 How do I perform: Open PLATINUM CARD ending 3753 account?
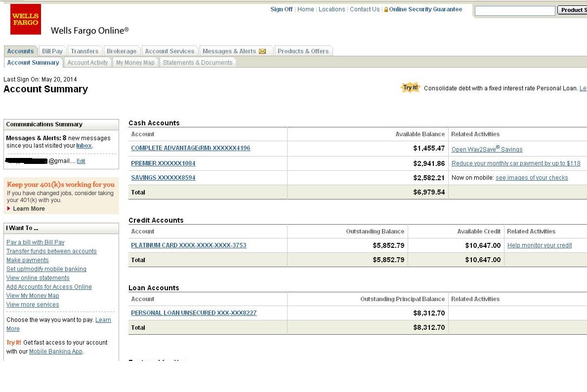click(x=189, y=245)
